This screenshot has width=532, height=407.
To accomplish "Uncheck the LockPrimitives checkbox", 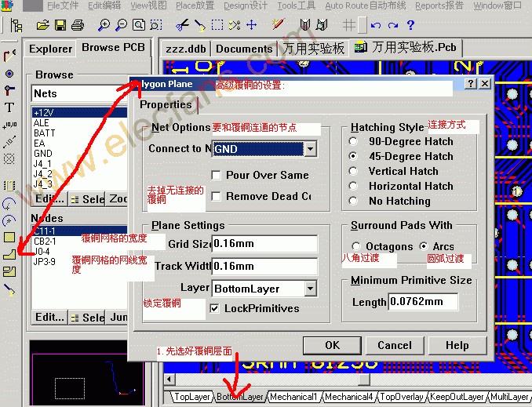I will point(215,309).
